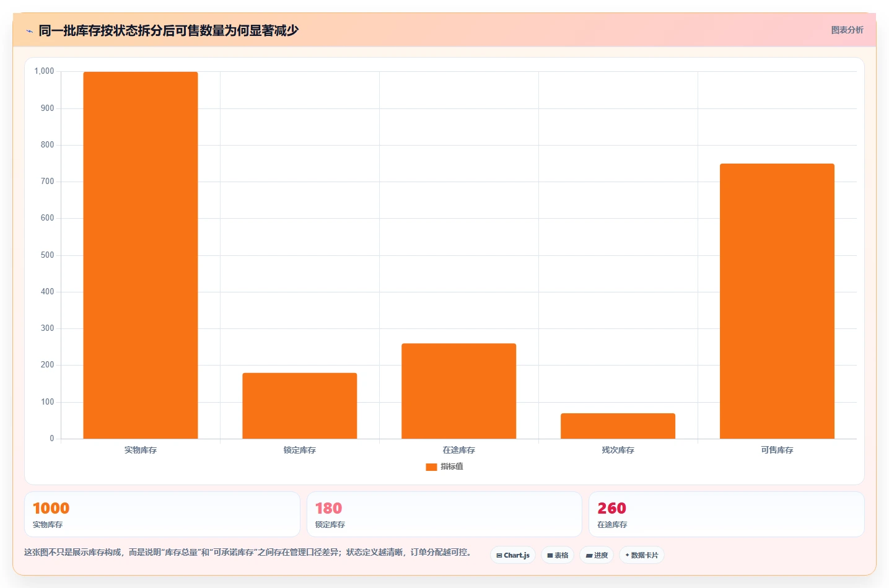Click the 锁定库存 caption under the 180 card
Screen dimensions: 889x588
click(330, 525)
